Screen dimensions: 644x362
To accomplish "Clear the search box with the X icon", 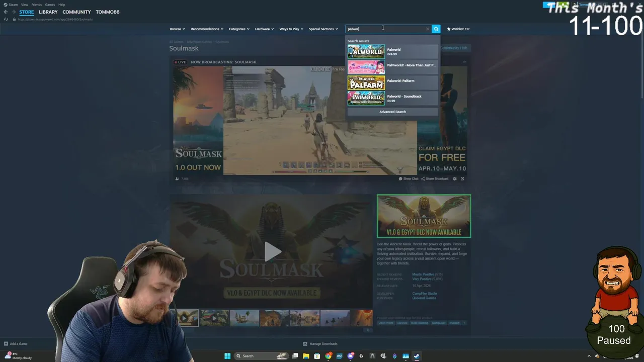I will point(428,29).
